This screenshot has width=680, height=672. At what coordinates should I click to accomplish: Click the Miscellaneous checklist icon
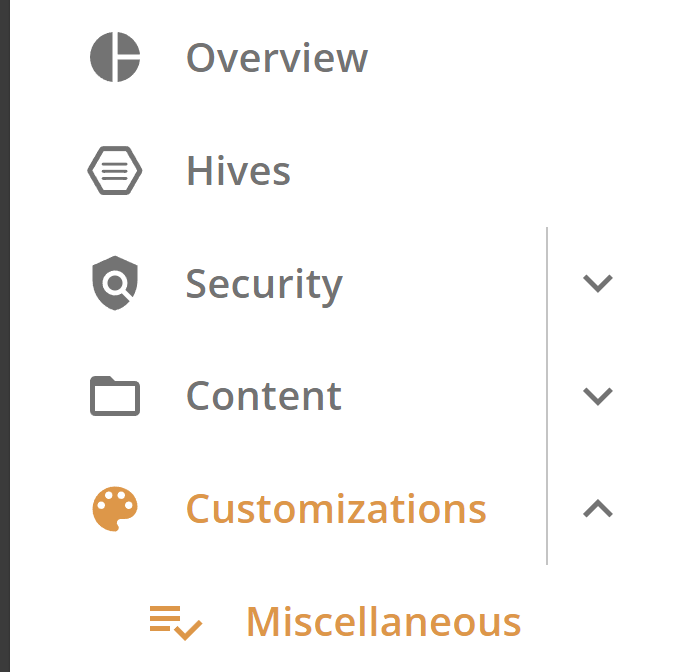176,623
